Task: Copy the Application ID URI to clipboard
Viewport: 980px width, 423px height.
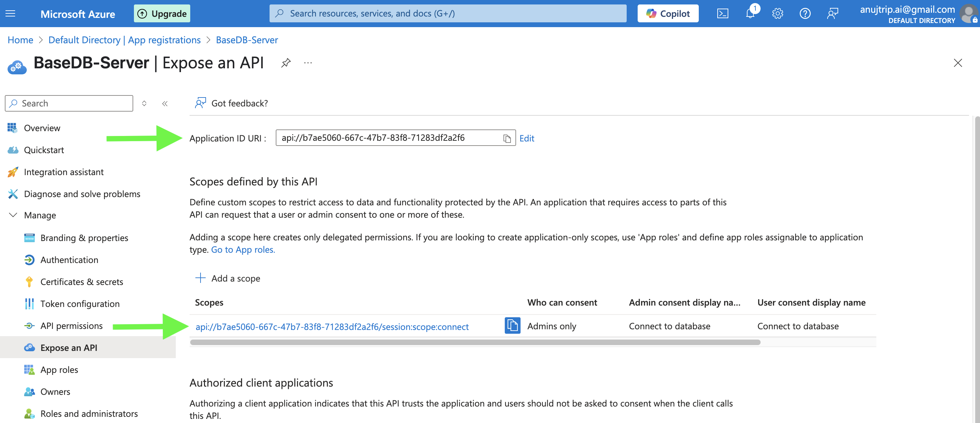Action: click(x=507, y=138)
